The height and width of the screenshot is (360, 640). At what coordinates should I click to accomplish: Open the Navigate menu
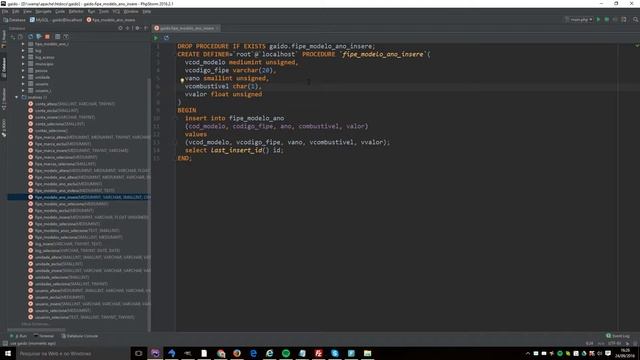43,11
